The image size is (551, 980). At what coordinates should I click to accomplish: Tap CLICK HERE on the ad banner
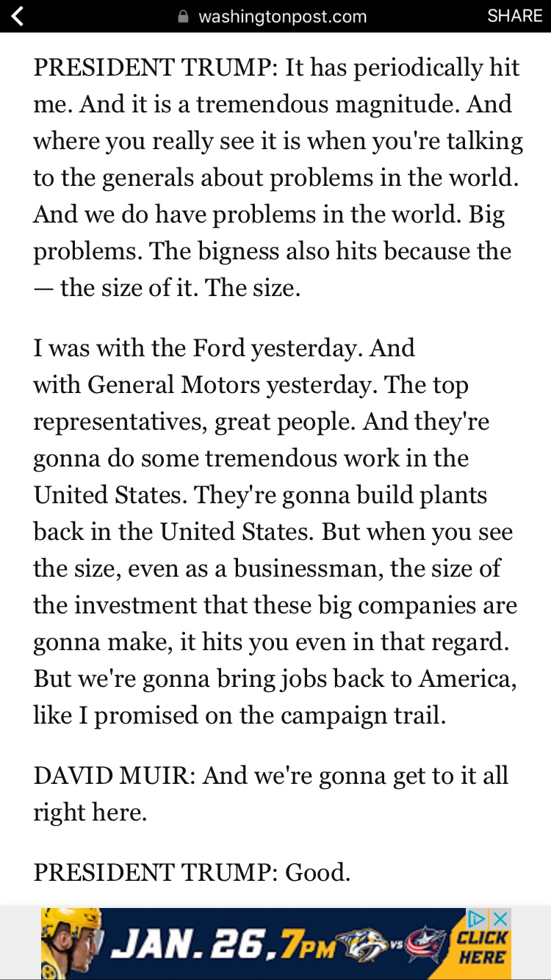click(x=481, y=948)
